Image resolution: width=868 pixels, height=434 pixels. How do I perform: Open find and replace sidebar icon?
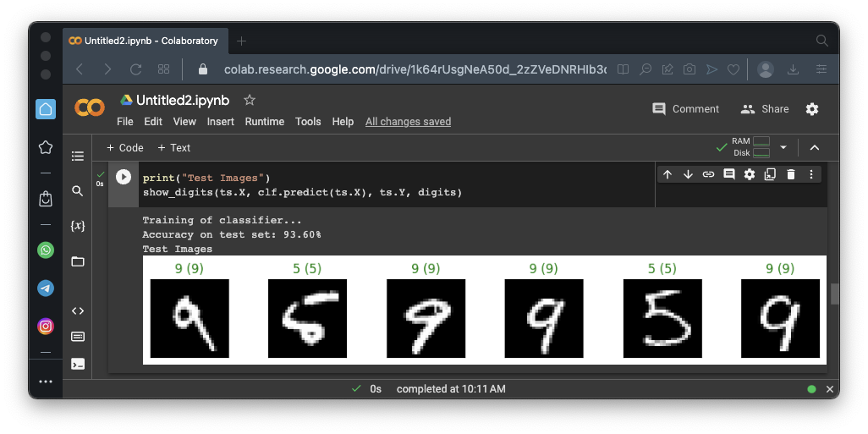point(78,191)
